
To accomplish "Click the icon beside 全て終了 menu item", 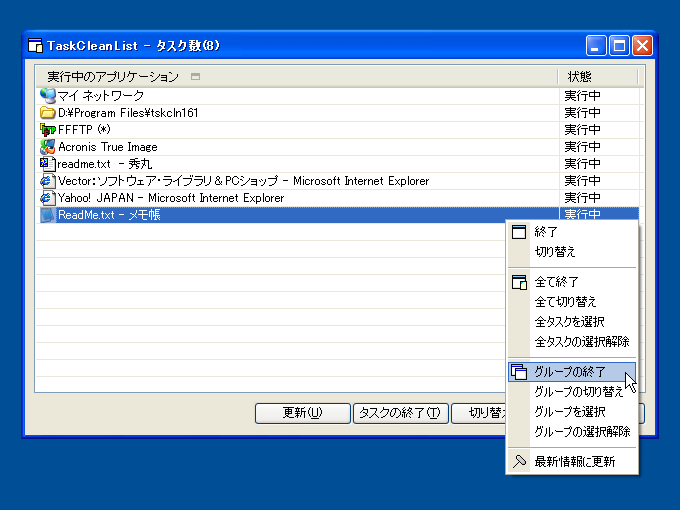I will [519, 282].
